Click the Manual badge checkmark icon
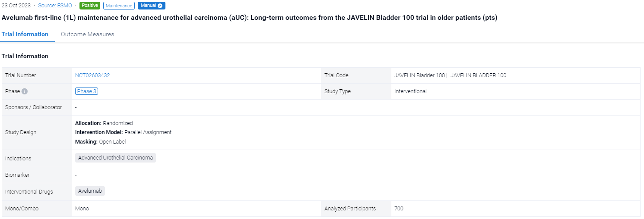The image size is (644, 219). point(160,6)
